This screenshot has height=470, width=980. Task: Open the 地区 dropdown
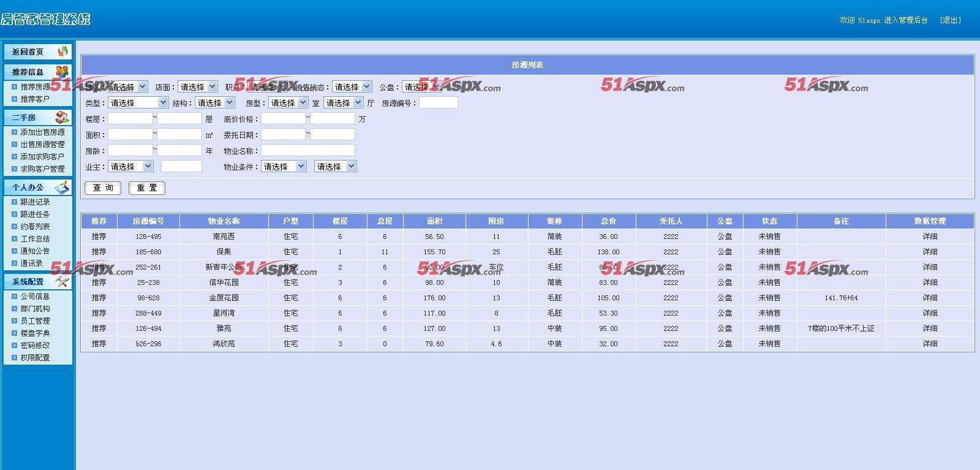pyautogui.click(x=127, y=87)
